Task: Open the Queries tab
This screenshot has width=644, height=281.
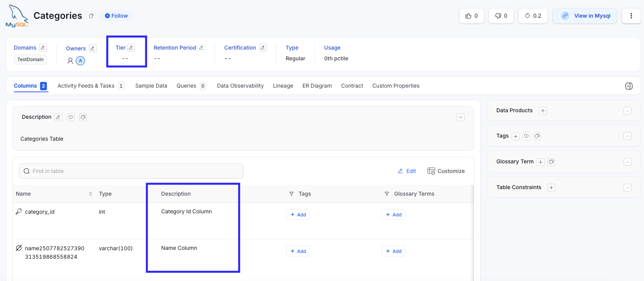Action: tap(191, 86)
